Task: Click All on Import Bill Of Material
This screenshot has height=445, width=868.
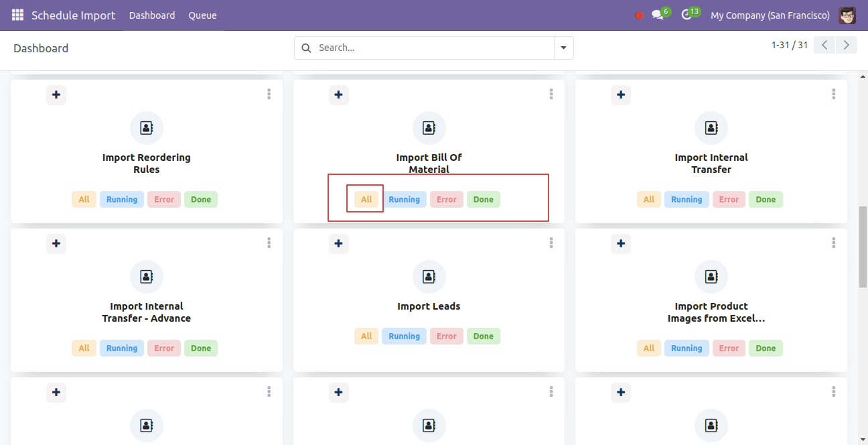Action: pyautogui.click(x=366, y=200)
